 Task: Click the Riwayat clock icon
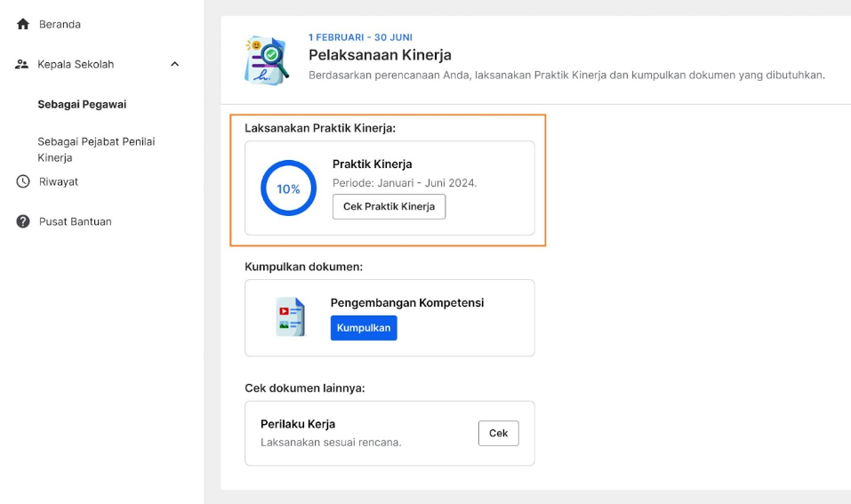tap(23, 181)
